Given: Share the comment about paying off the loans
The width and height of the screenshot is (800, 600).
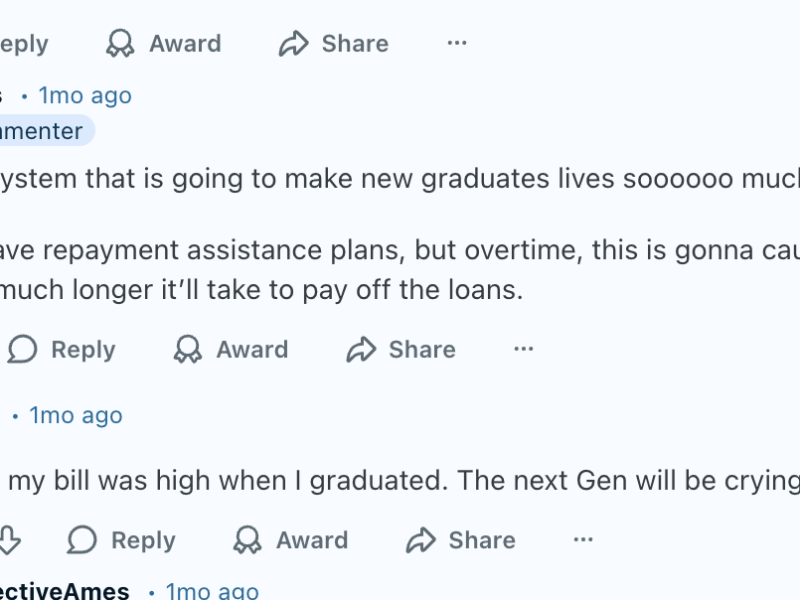Looking at the screenshot, I should (400, 349).
